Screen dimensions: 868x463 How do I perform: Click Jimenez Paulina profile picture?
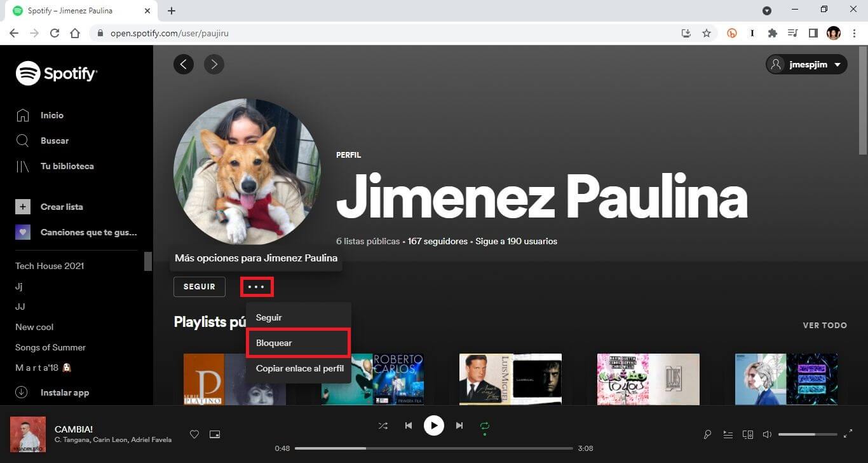247,172
